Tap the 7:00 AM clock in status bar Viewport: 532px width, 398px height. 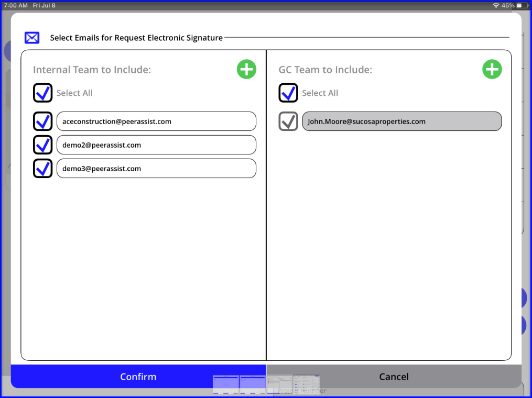tap(16, 5)
